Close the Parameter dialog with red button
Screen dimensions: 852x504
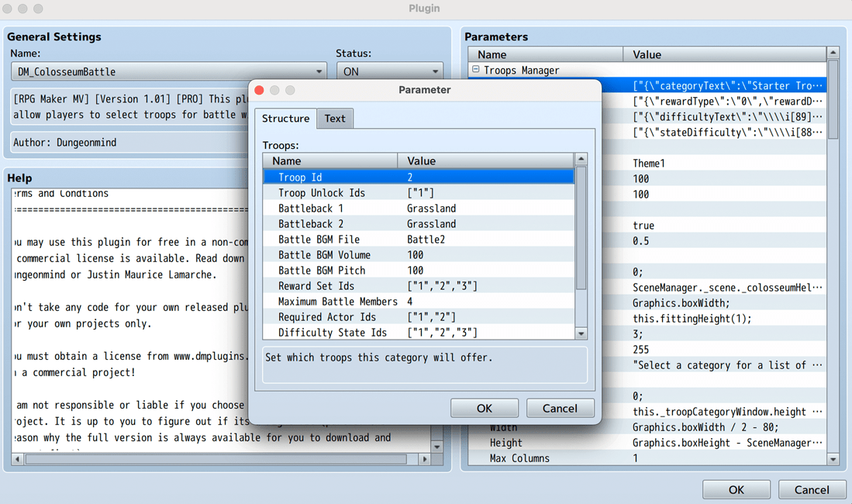259,90
